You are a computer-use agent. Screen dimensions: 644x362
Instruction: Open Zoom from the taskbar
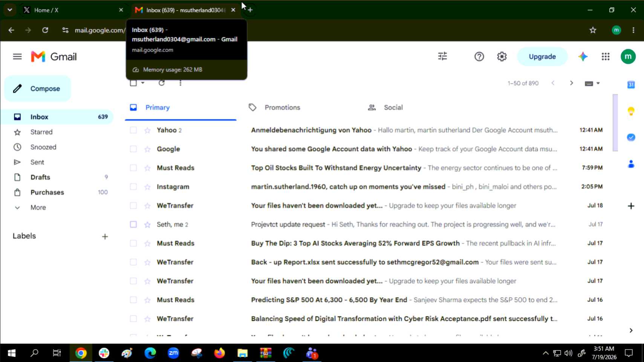coord(173,353)
